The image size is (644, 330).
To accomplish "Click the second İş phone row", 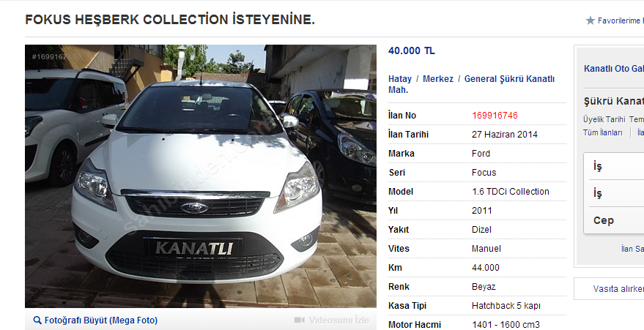I will coord(614,193).
